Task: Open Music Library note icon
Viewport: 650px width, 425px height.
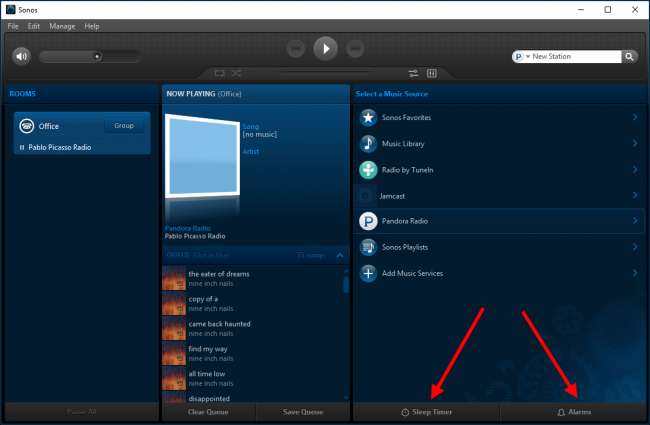Action: (368, 144)
